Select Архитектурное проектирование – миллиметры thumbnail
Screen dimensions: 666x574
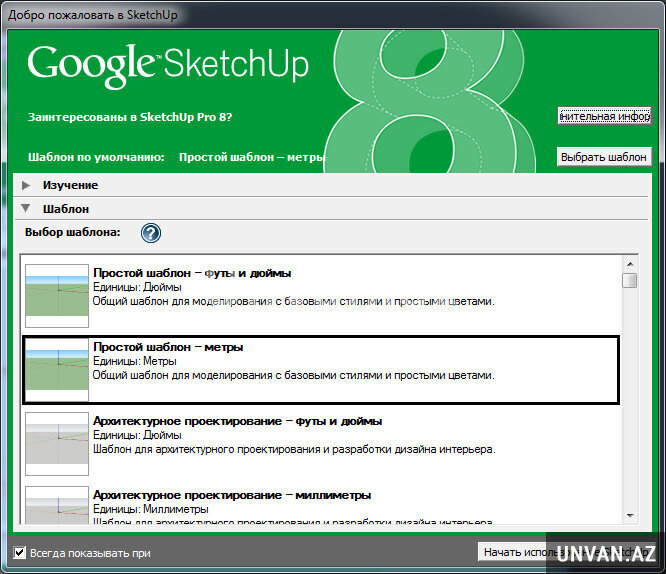pos(56,505)
